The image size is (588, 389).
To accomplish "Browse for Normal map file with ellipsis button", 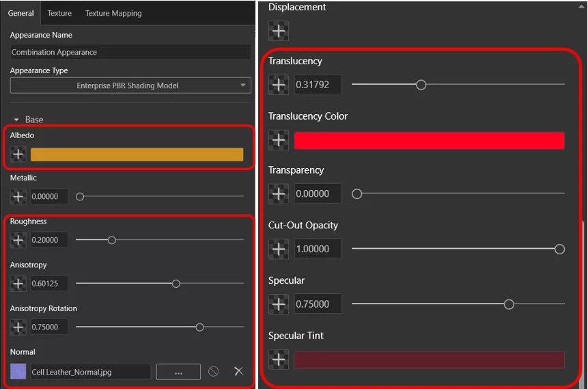I will [178, 372].
